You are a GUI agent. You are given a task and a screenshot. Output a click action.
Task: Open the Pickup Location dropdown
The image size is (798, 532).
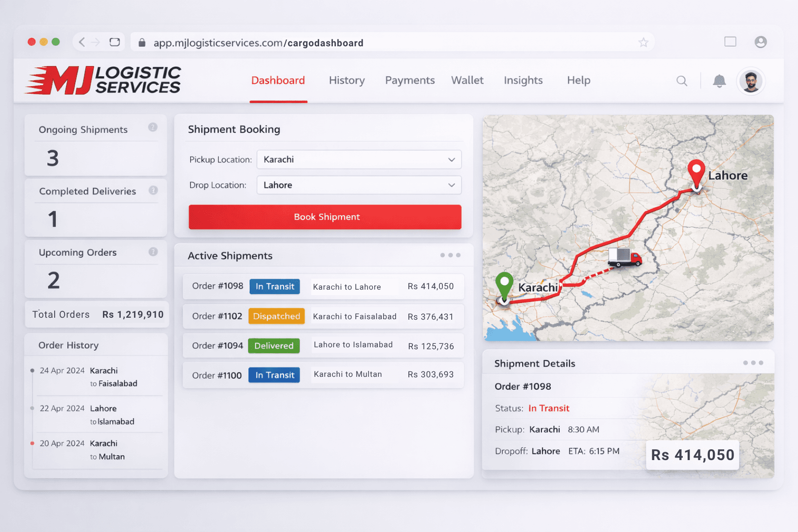pos(359,160)
